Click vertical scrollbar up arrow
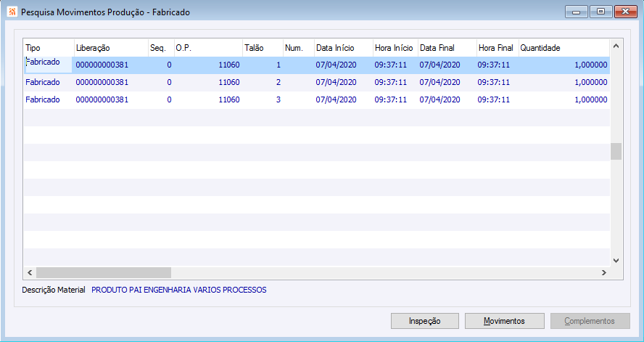 click(616, 46)
